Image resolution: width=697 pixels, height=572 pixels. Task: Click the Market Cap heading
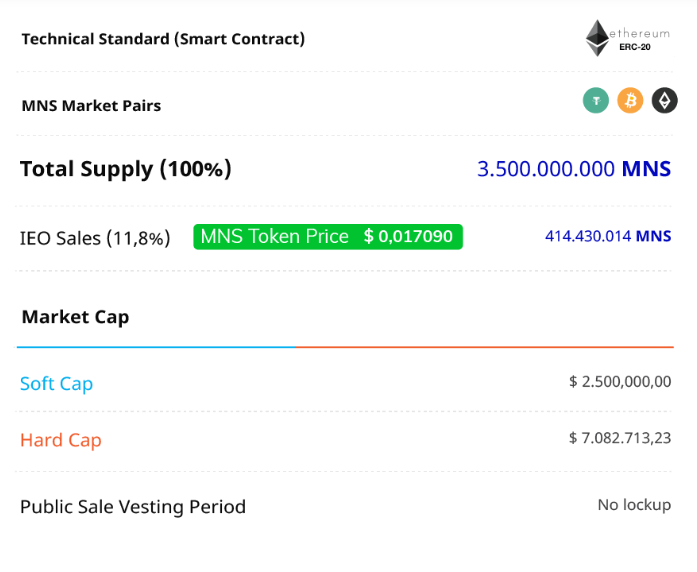point(76,317)
